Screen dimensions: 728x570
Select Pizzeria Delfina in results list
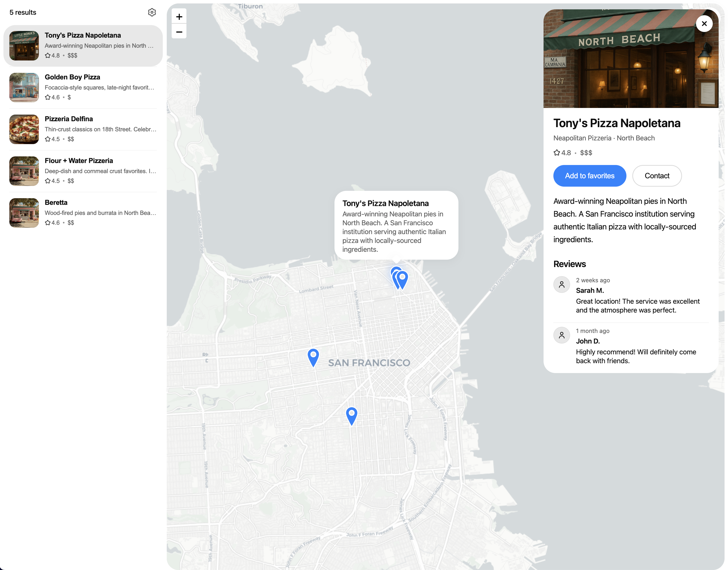(83, 129)
